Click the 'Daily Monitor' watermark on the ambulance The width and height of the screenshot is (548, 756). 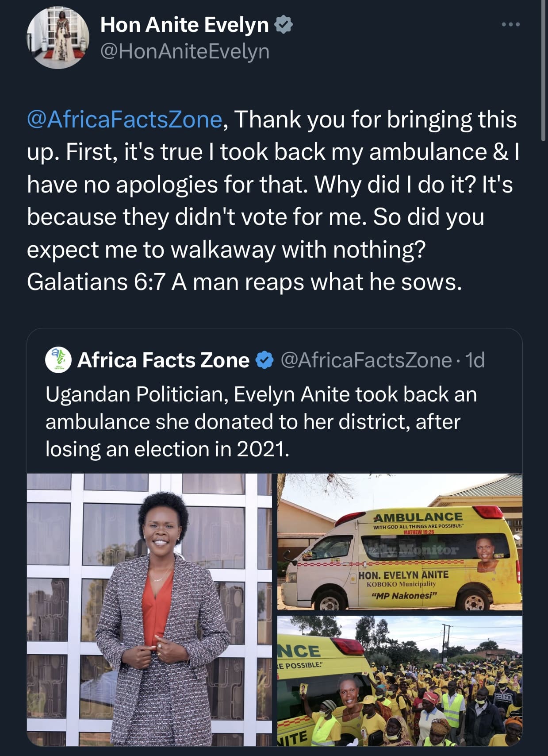[x=411, y=550]
